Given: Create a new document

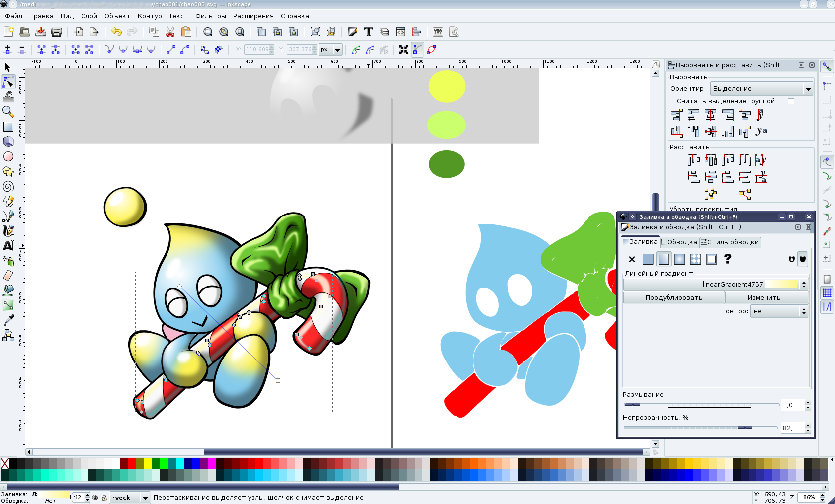Looking at the screenshot, I should [9, 32].
